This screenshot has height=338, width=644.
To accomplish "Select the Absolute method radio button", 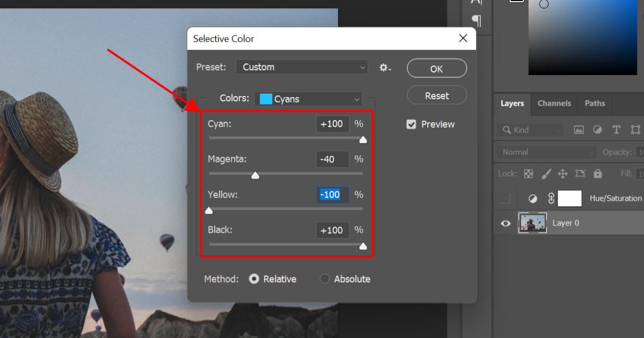I will click(x=325, y=279).
